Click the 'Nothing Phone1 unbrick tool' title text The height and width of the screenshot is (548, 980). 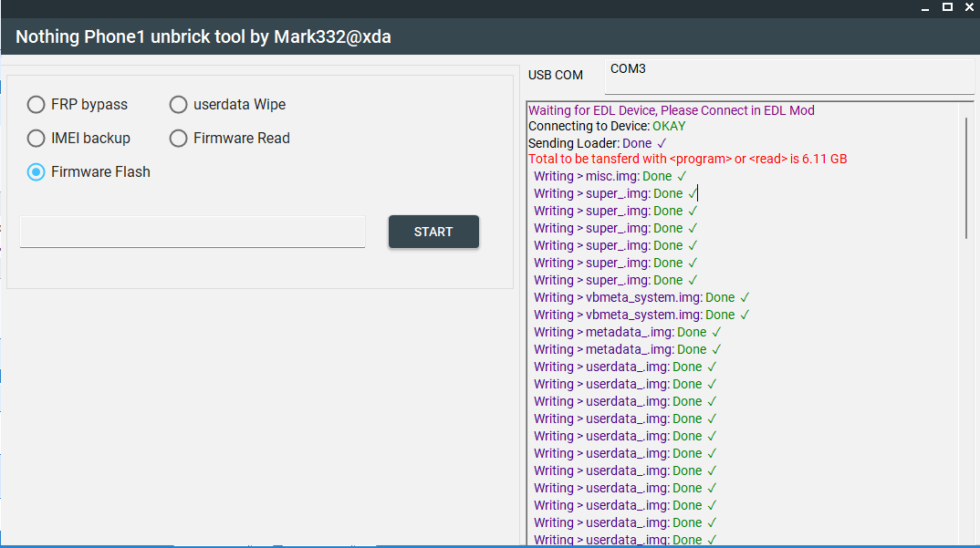tap(203, 36)
